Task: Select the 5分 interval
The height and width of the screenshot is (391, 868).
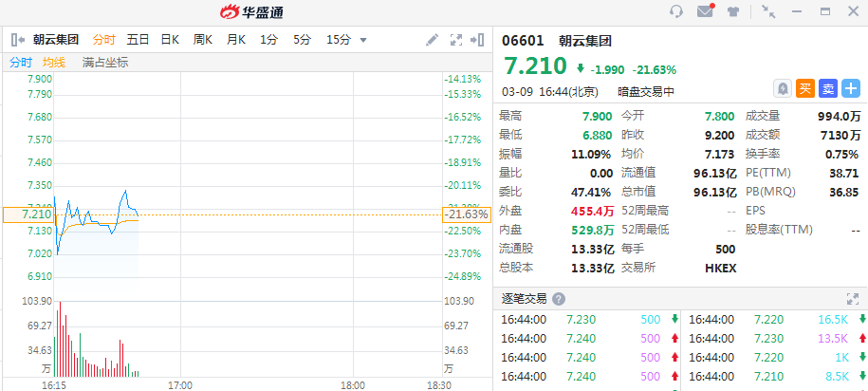Action: [303, 40]
